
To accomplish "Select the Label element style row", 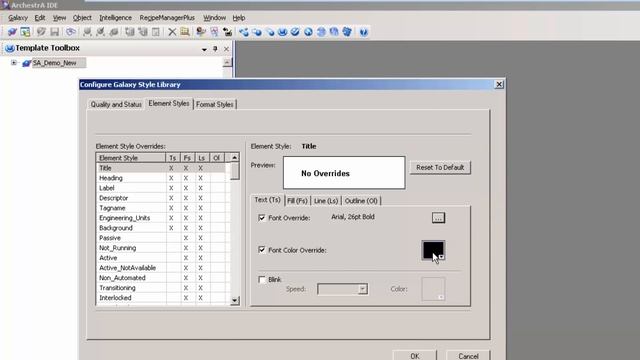I will 160,188.
